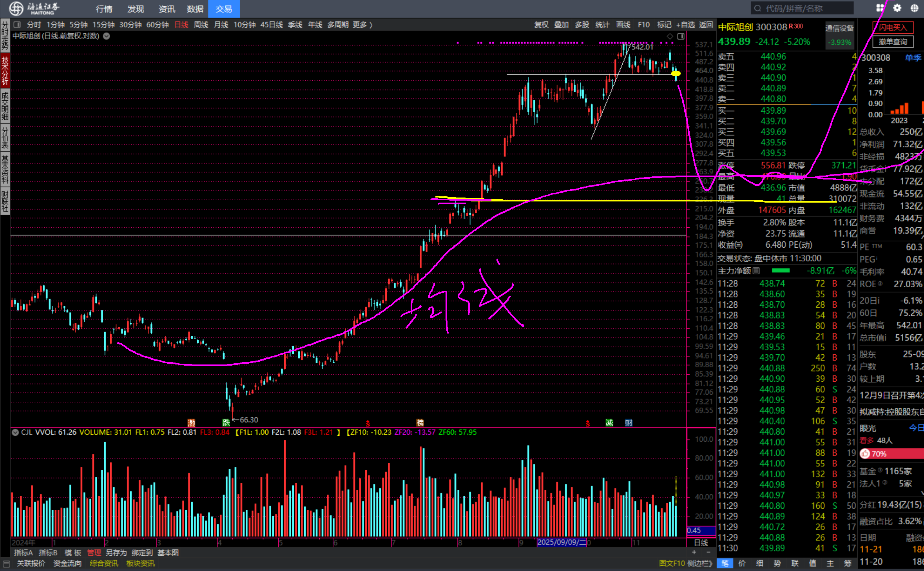The height and width of the screenshot is (571, 924).
Task: Open the 资讯 top menu
Action: pyautogui.click(x=167, y=9)
